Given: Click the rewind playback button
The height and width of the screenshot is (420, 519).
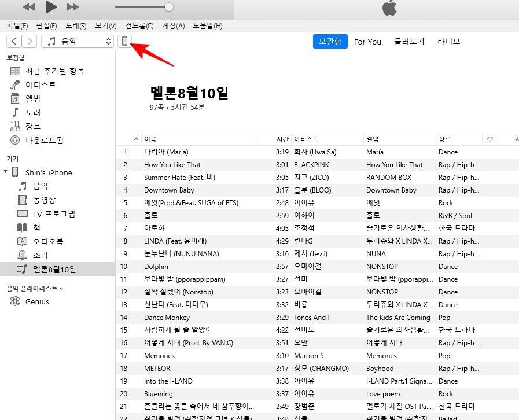Looking at the screenshot, I should click(29, 7).
